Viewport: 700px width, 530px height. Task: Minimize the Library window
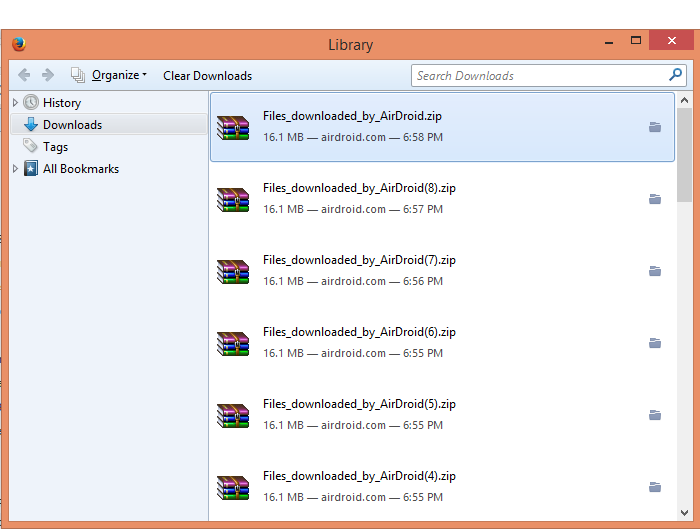click(609, 42)
